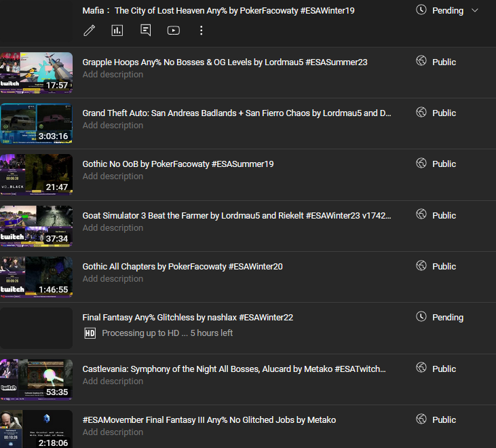Open Grapple Hoops video thumbnail
The height and width of the screenshot is (448, 496).
pos(37,73)
